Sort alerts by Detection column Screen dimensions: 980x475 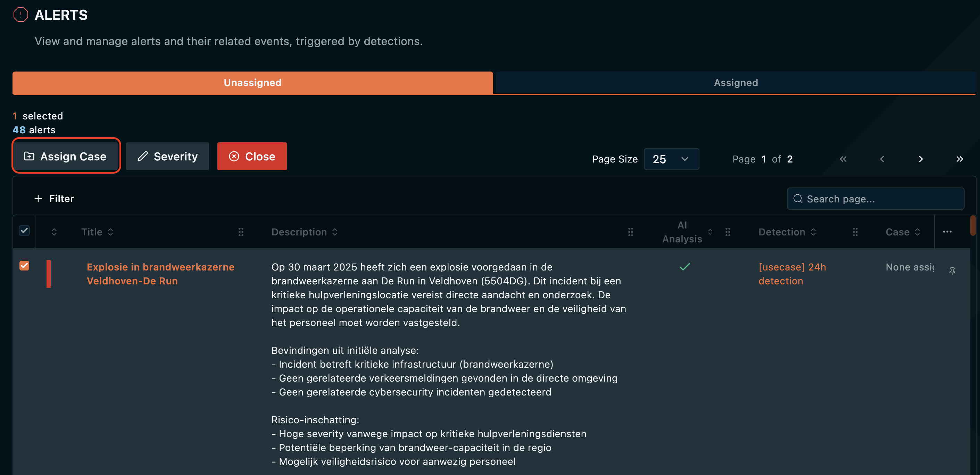pyautogui.click(x=787, y=232)
